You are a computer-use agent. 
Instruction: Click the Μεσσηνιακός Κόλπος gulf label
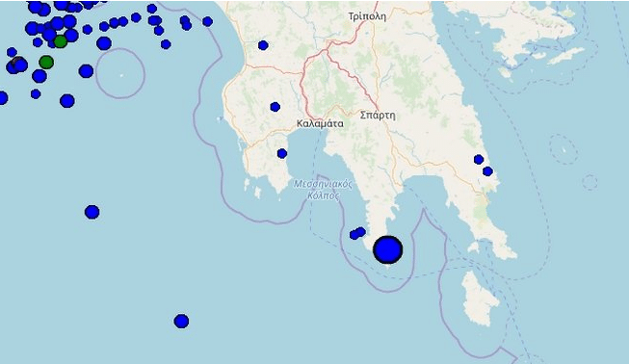tap(323, 190)
